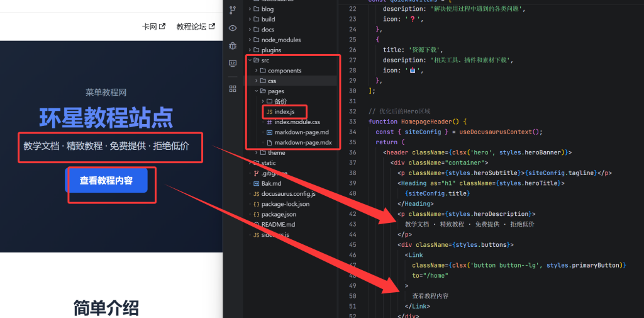The height and width of the screenshot is (318, 644).
Task: Open index.module.css file
Action: tap(297, 122)
